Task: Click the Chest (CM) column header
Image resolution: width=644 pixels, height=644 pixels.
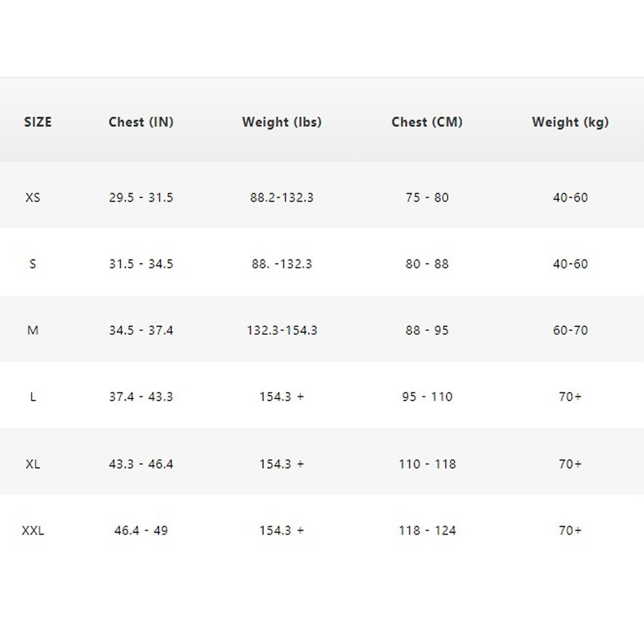Action: (x=427, y=122)
